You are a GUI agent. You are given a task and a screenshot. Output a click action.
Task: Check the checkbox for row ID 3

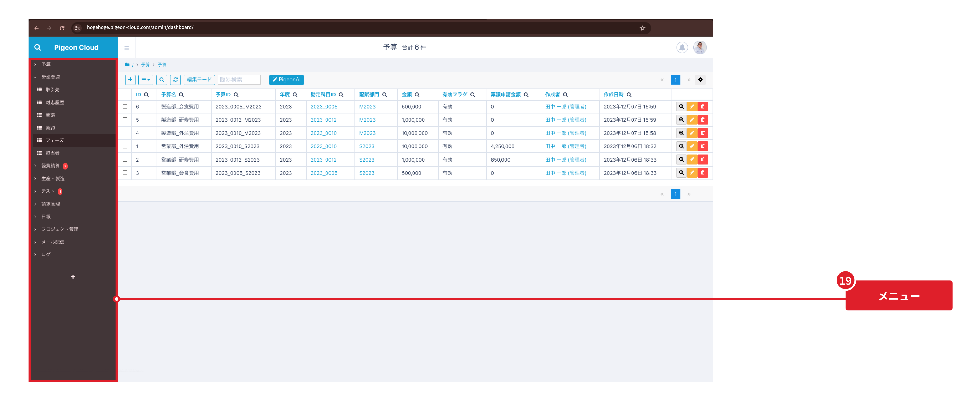tap(125, 173)
